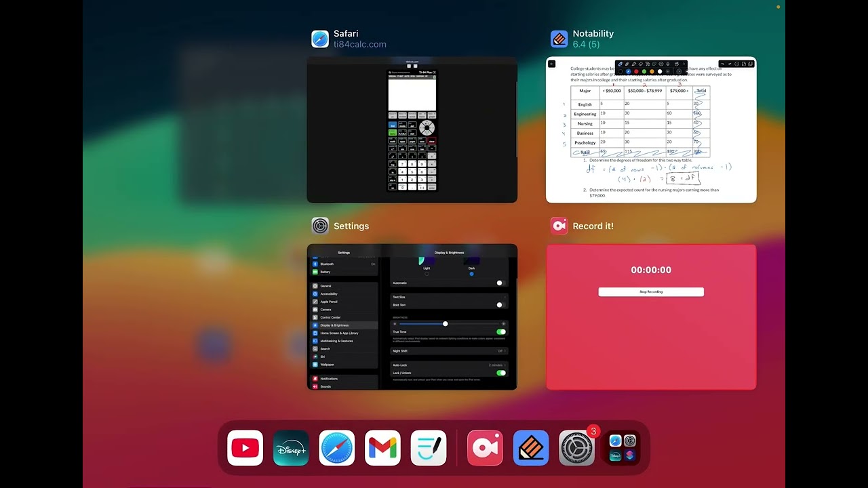Open Sounds in Settings sidebar
Image resolution: width=868 pixels, height=488 pixels.
coord(343,386)
